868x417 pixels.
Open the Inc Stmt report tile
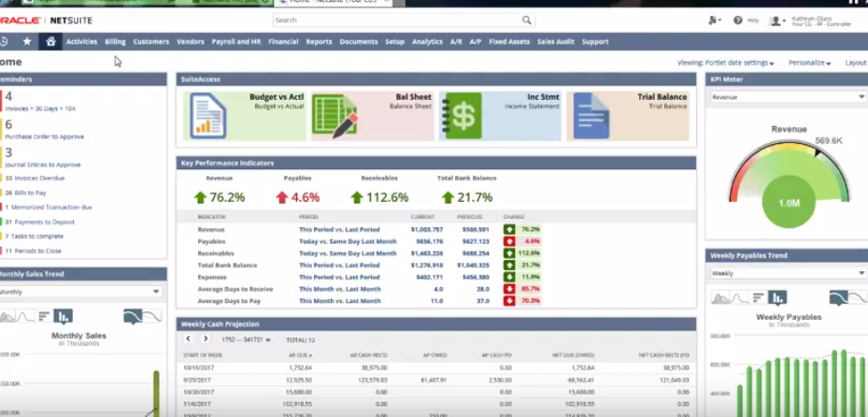[500, 116]
